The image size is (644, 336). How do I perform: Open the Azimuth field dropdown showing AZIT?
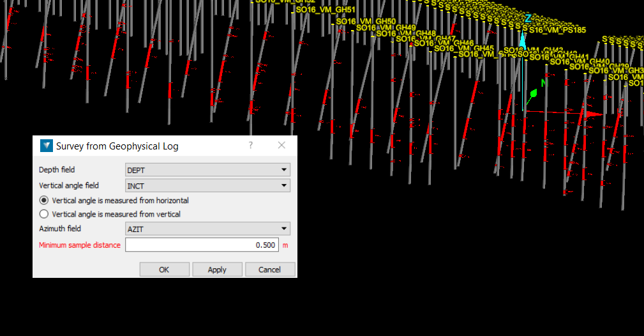coord(207,229)
